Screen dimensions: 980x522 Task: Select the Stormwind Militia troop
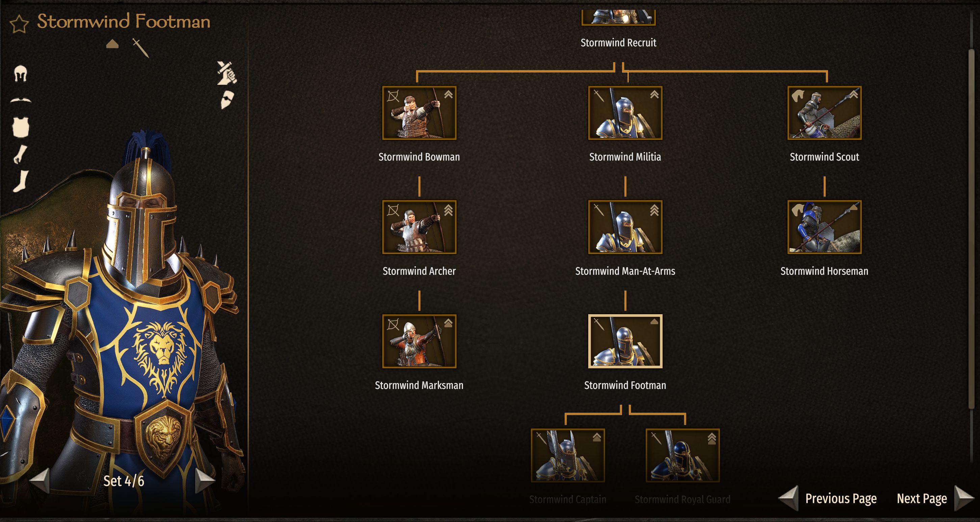click(625, 113)
